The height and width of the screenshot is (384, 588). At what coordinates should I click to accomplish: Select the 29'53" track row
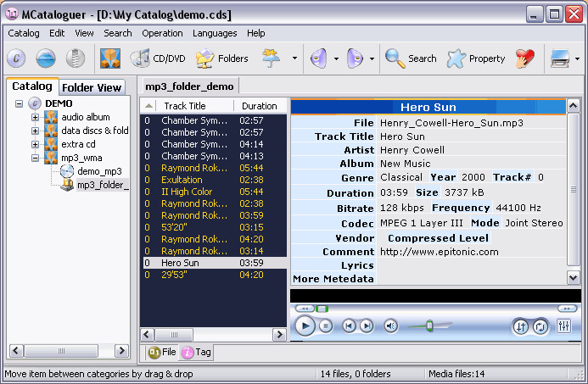(213, 275)
